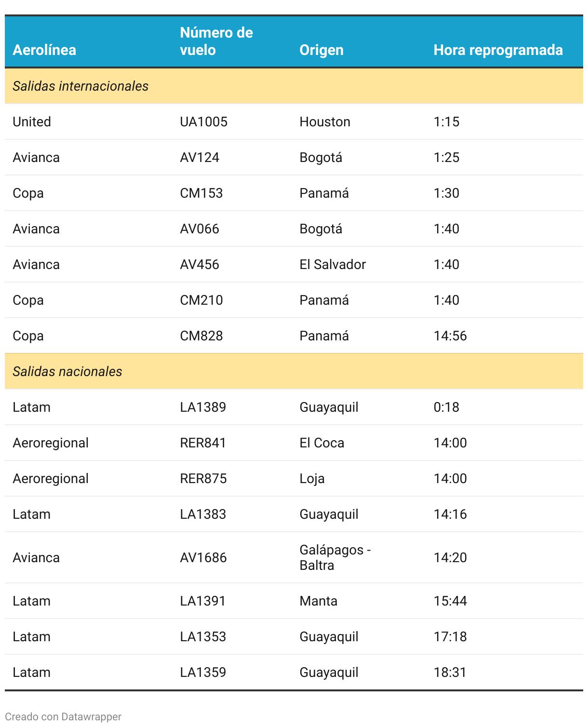Click the El Salvador origin cell

(x=333, y=265)
